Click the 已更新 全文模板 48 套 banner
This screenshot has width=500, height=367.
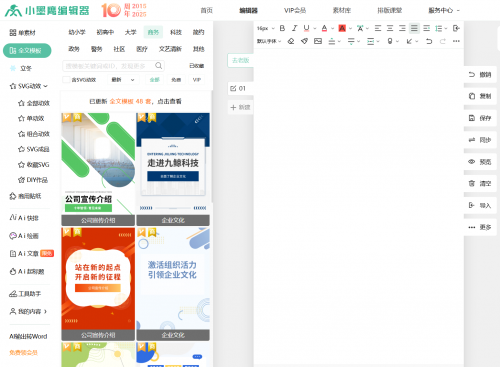135,101
